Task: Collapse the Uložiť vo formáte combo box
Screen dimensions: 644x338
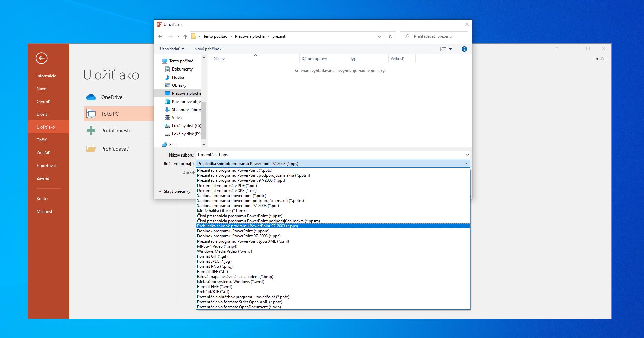Action: (x=467, y=164)
